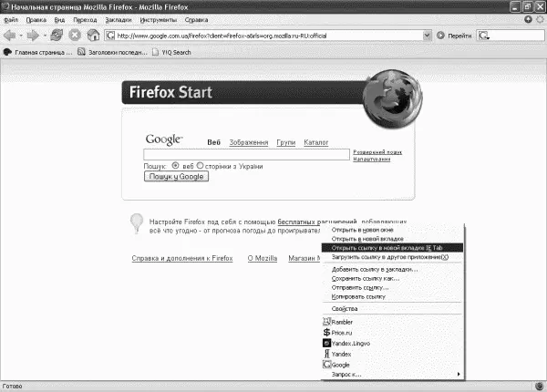Expand the Запрос к... submenu arrow
The image size is (547, 392).
coord(459,374)
